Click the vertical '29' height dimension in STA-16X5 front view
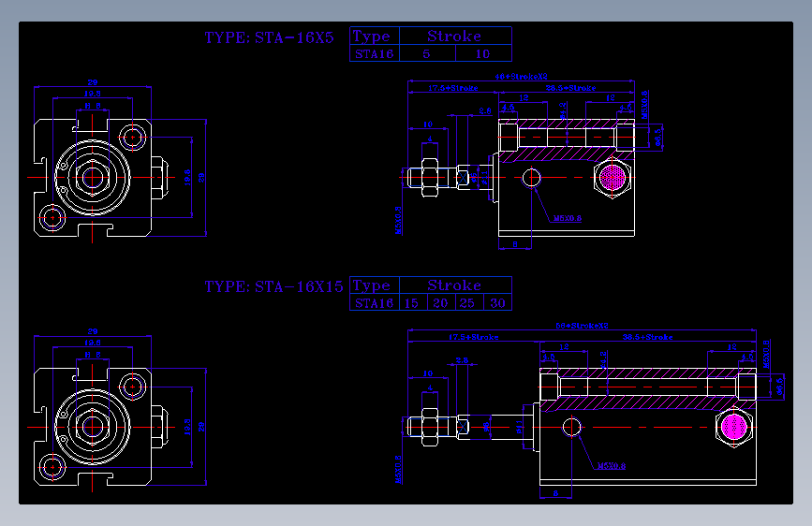 click(201, 178)
